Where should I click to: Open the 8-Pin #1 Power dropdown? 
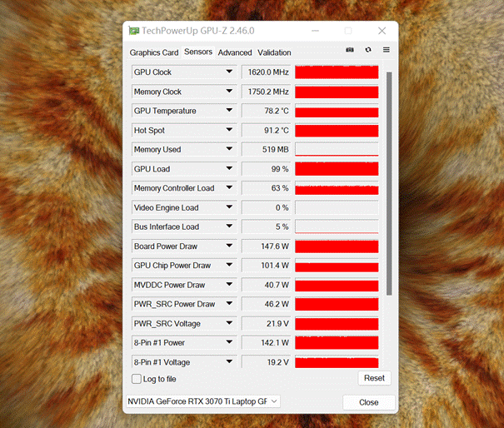click(229, 343)
